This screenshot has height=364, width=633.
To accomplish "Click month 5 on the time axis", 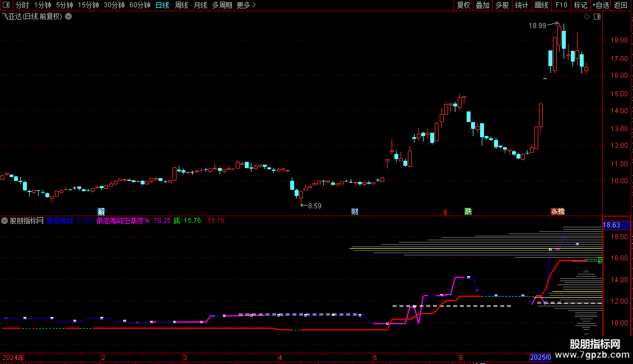I will click(375, 357).
